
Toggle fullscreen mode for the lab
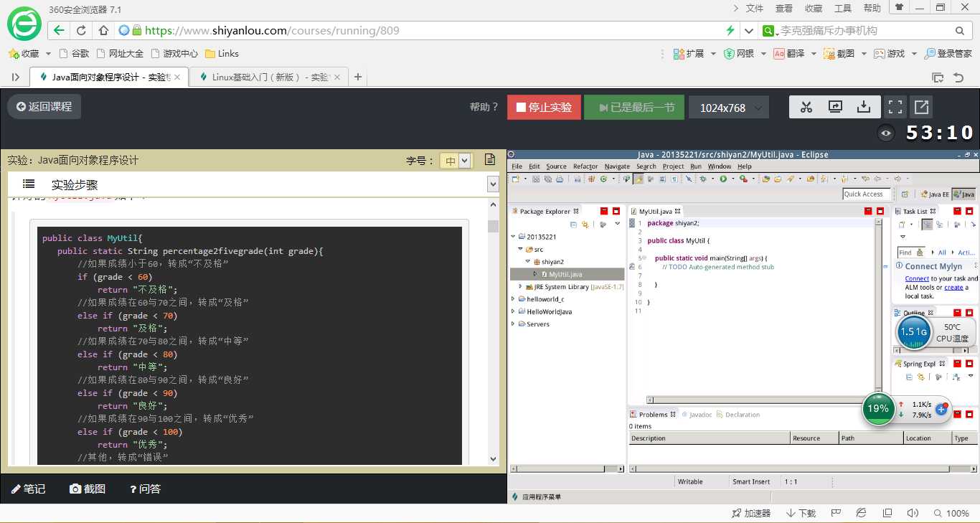[895, 108]
